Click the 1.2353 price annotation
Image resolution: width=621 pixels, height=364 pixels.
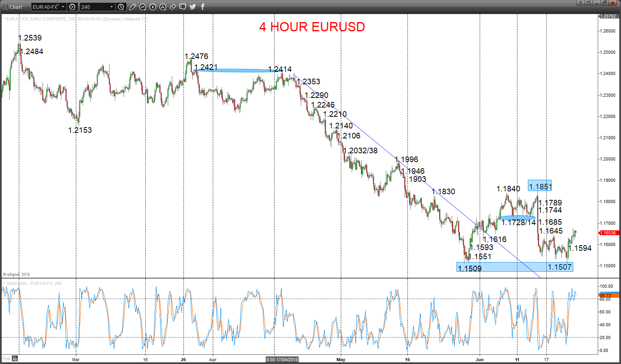point(308,81)
